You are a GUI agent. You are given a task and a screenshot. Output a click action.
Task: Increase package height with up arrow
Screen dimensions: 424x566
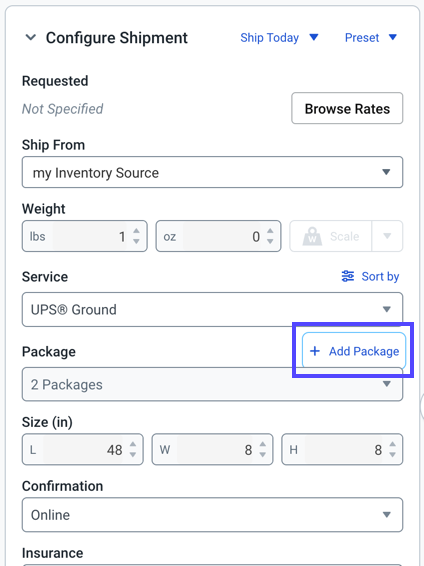(393, 445)
